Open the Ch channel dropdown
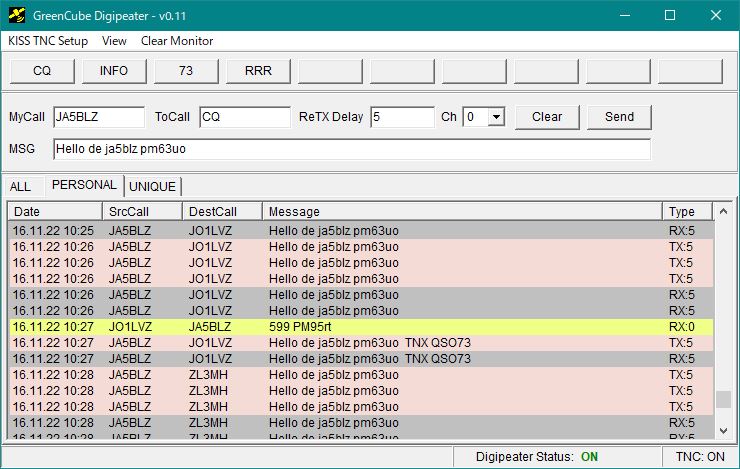This screenshot has width=740, height=469. point(496,117)
